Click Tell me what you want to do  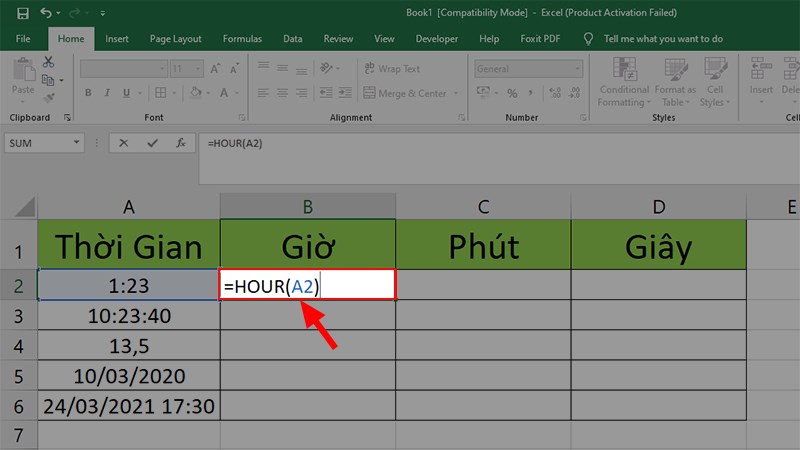[x=663, y=39]
